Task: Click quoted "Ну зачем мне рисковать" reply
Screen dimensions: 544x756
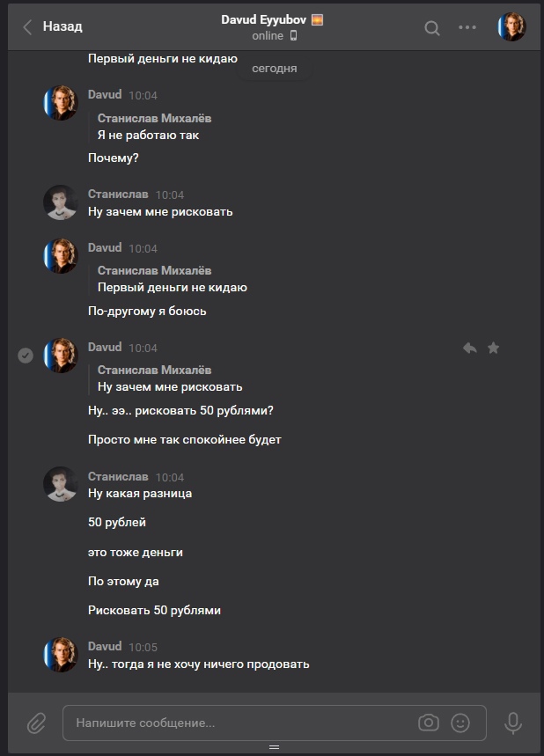Action: [170, 386]
